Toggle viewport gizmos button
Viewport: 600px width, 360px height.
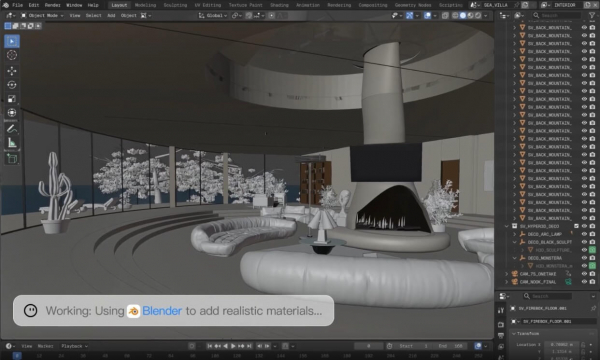[409, 15]
